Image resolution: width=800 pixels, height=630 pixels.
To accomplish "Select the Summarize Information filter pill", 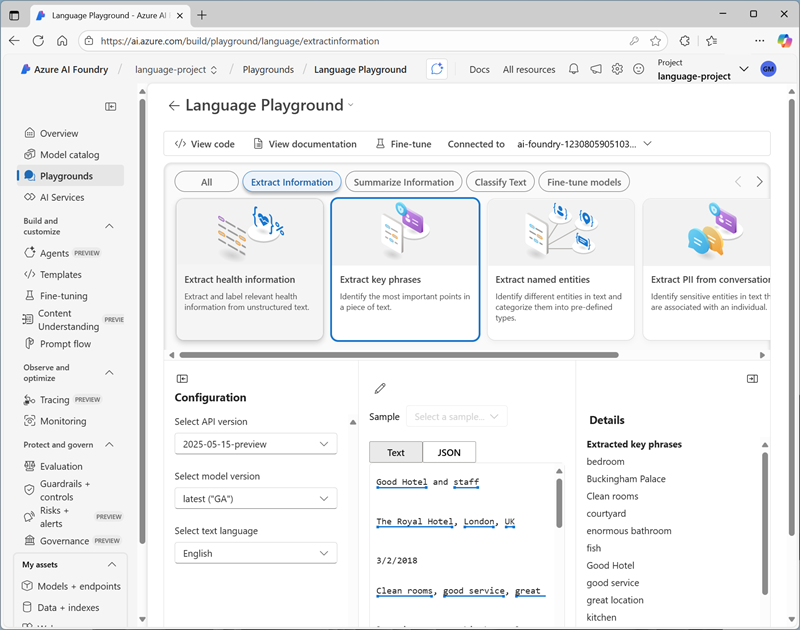I will (404, 182).
